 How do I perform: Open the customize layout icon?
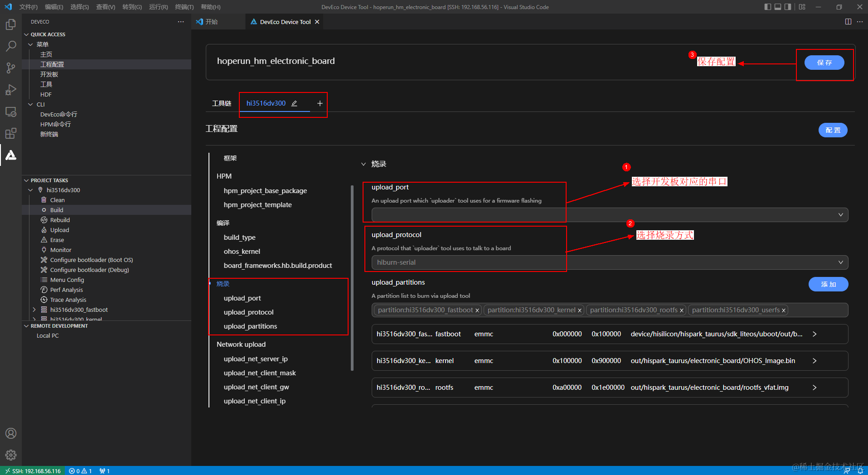(x=802, y=7)
